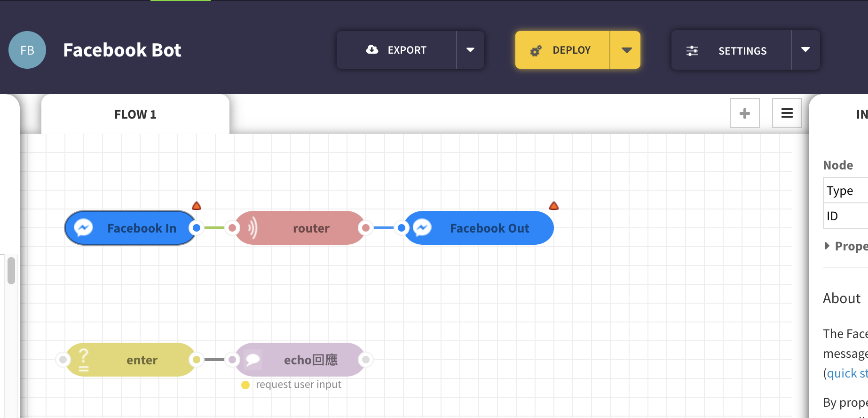This screenshot has height=418, width=868.
Task: Click warning triangle above Facebook Out node
Action: pos(554,206)
